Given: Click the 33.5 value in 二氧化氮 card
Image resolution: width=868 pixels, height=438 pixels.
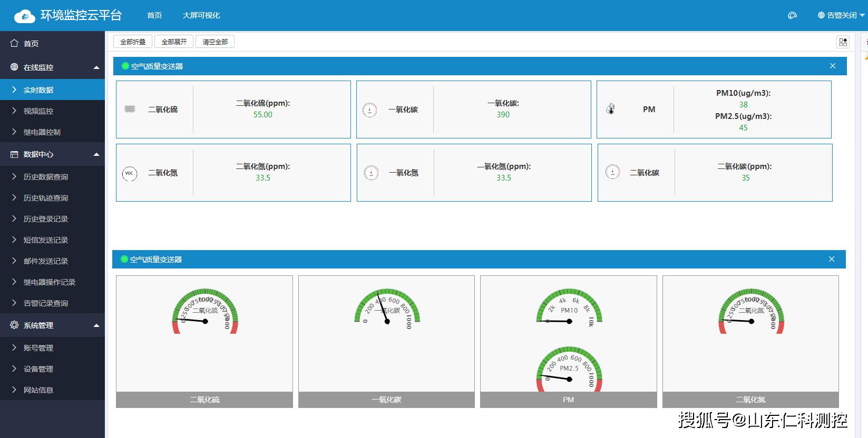Looking at the screenshot, I should click(263, 177).
